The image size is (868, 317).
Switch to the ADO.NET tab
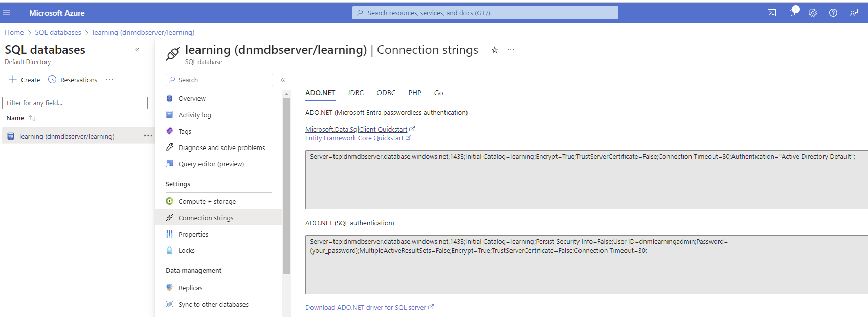coord(320,93)
